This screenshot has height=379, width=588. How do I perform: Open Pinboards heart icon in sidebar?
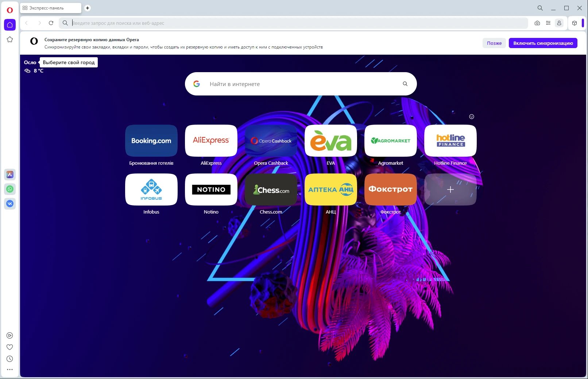10,347
